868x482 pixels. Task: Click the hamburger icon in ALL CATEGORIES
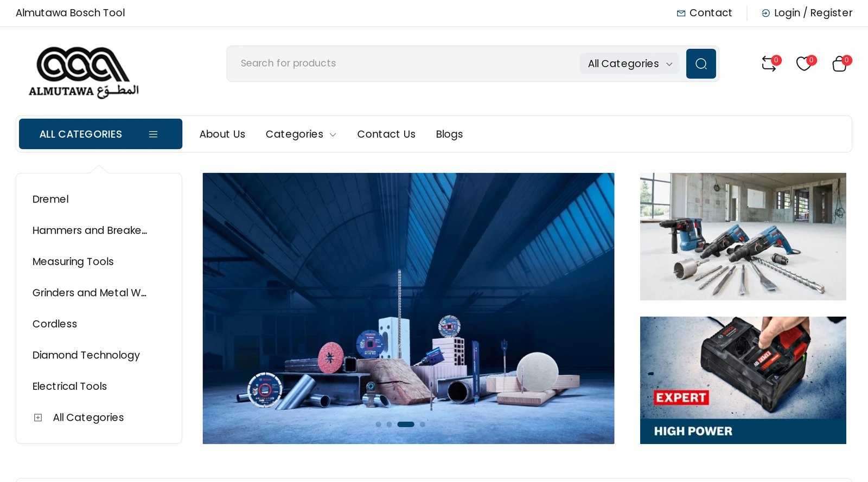click(153, 134)
